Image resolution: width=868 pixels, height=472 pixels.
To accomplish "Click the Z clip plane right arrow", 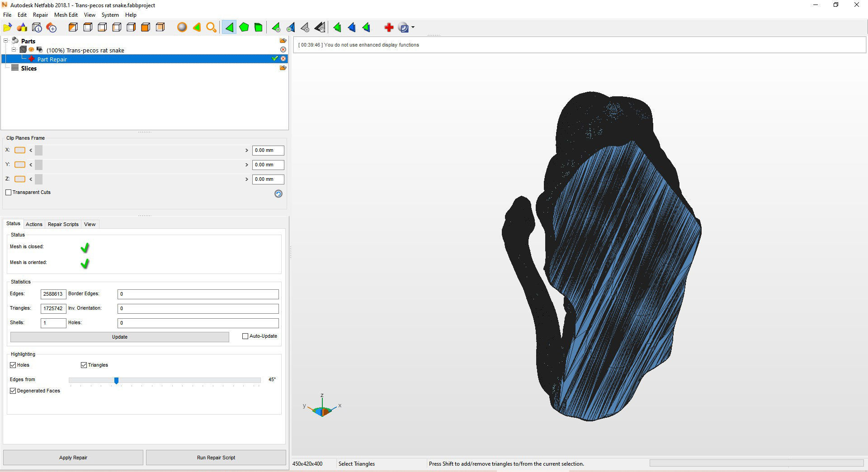I will point(246,179).
